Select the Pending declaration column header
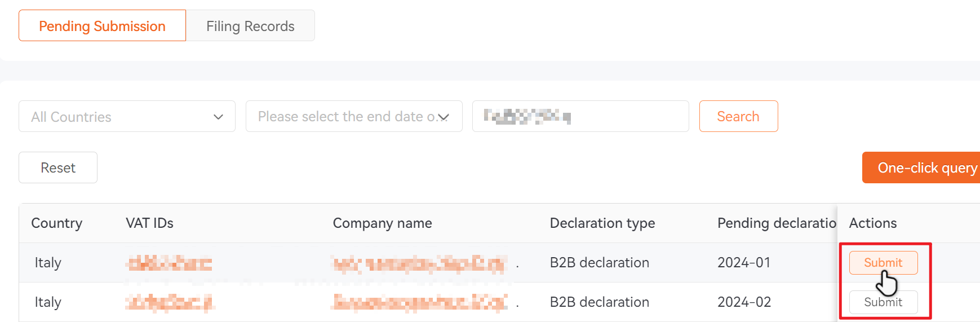The width and height of the screenshot is (980, 322). click(x=777, y=223)
